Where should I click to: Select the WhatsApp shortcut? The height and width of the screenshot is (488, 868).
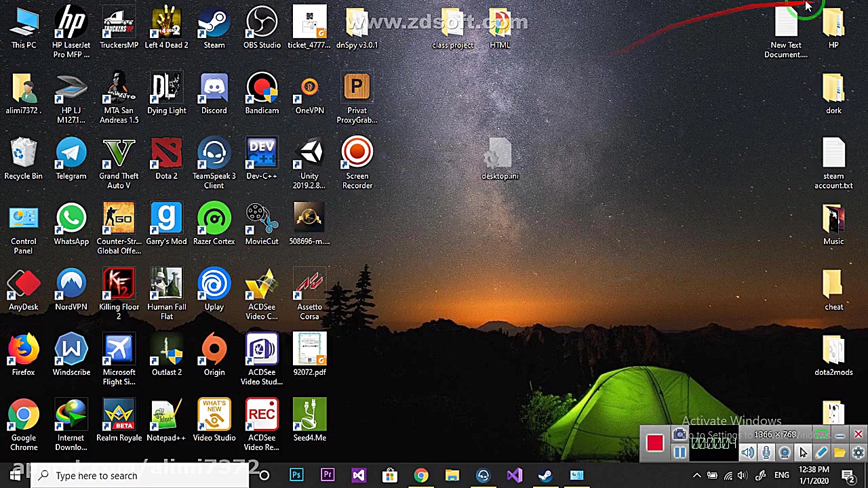(71, 224)
